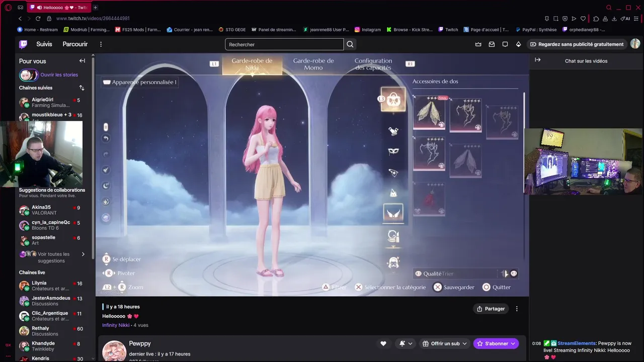Select the Garde-robe de Momo tab
This screenshot has width=644, height=362.
click(313, 64)
